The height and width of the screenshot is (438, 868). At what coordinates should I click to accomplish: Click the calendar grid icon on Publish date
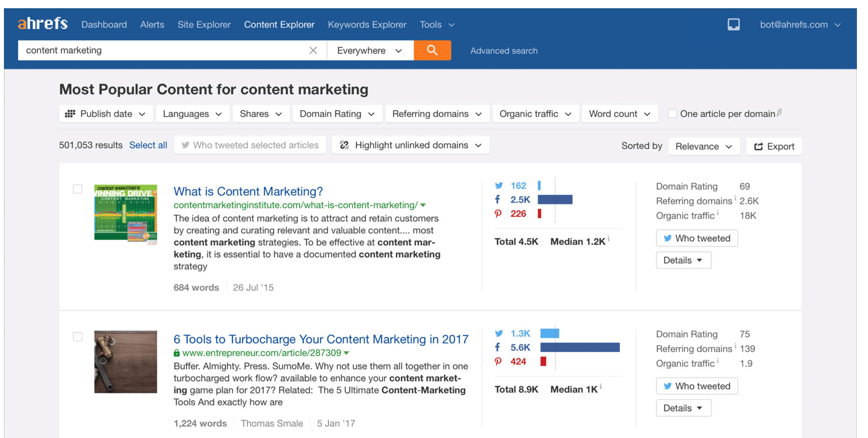pyautogui.click(x=70, y=114)
